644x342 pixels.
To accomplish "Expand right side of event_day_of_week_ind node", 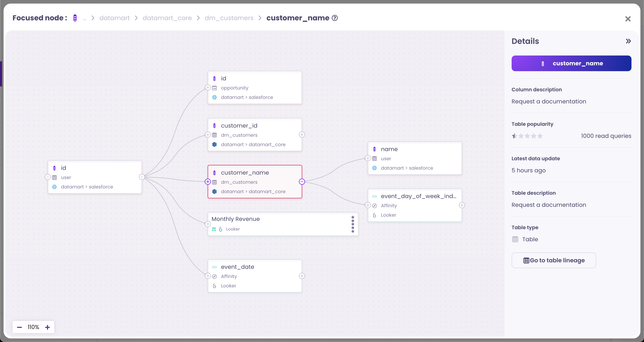I will 462,205.
